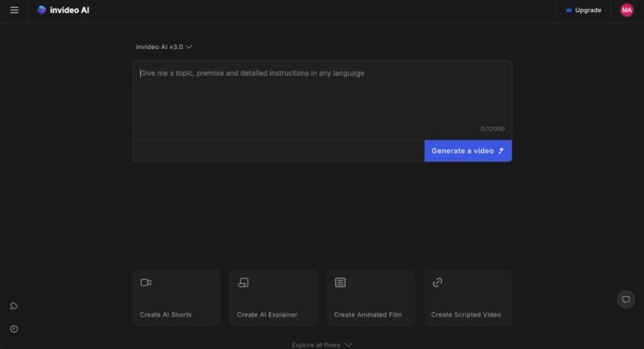644x349 pixels.
Task: Open the hamburger menu
Action: [x=14, y=10]
